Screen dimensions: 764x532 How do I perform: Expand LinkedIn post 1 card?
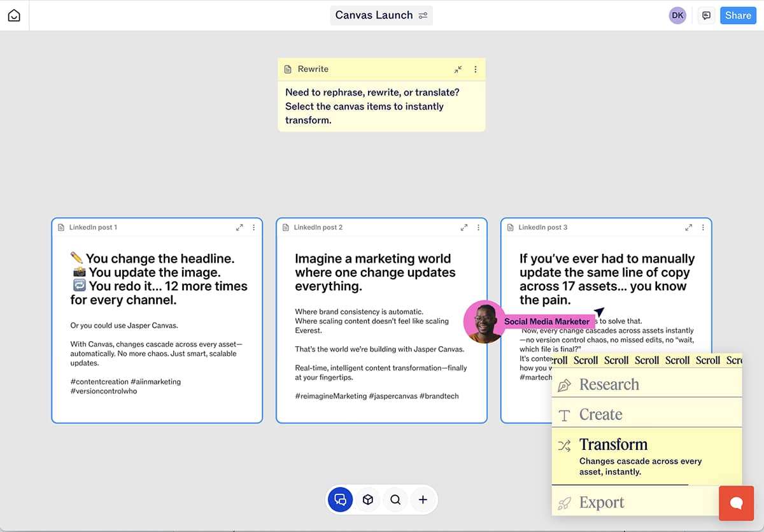click(239, 227)
